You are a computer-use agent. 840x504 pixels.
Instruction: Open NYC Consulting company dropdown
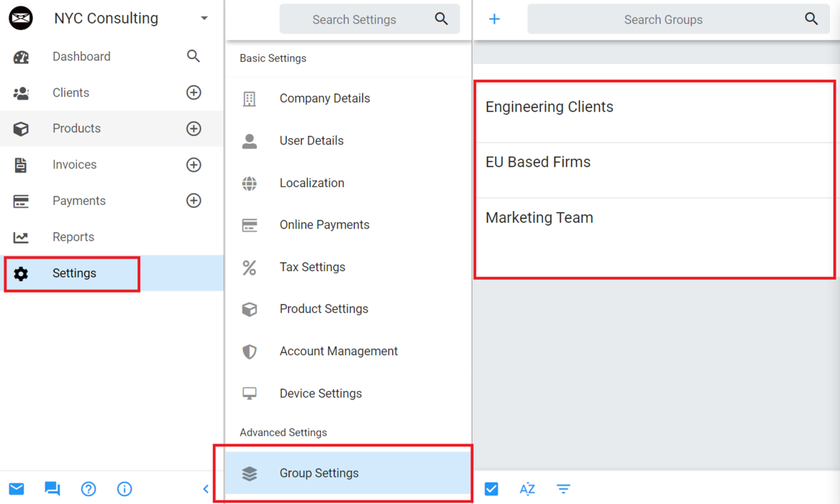click(204, 19)
